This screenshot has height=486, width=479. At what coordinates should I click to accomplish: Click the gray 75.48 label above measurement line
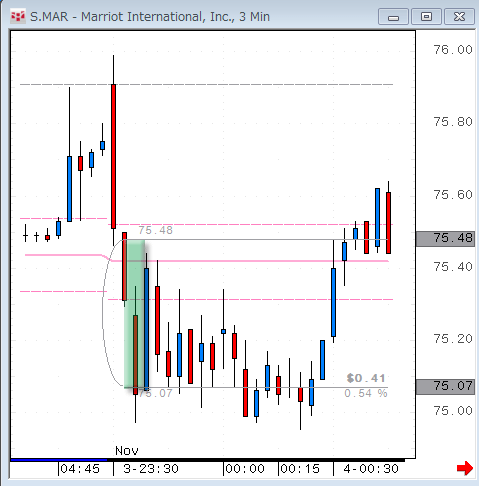tap(156, 230)
